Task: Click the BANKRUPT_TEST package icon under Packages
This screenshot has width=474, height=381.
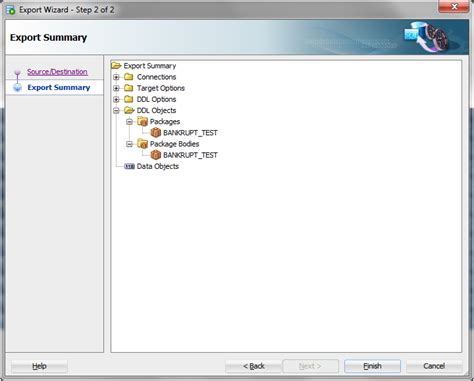Action: 156,133
